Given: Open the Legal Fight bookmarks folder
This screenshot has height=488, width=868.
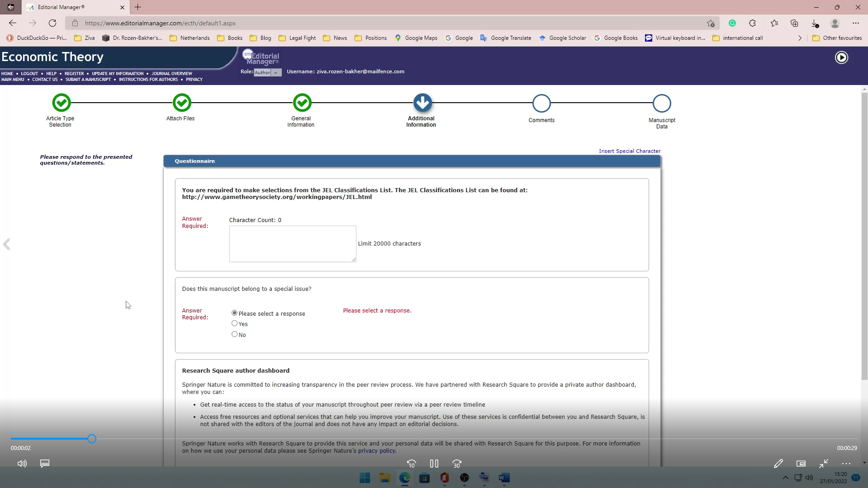Looking at the screenshot, I should (x=297, y=38).
